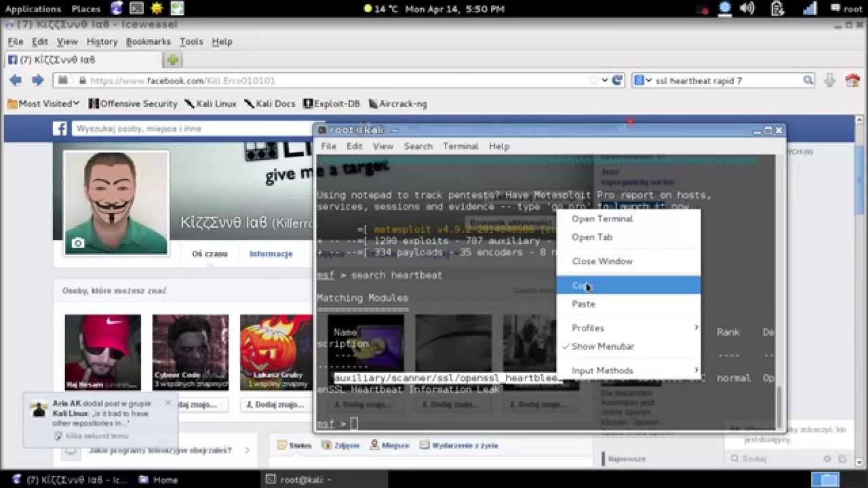Viewport: 868px width, 488px height.
Task: Open Iceweasel Bookmarks menu
Action: tap(149, 41)
